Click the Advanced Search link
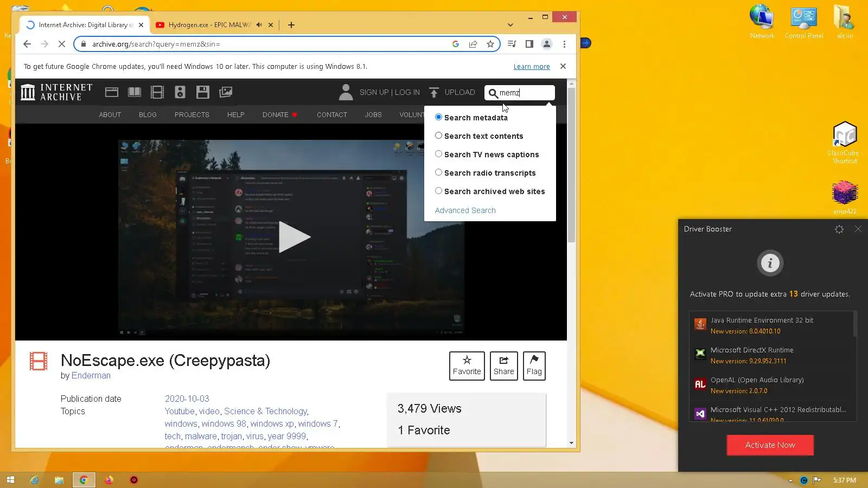The height and width of the screenshot is (488, 868). click(x=465, y=210)
